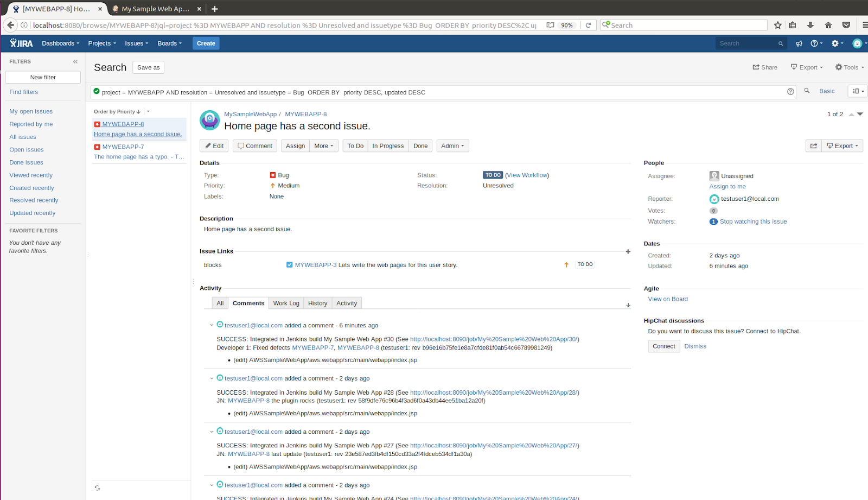This screenshot has height=500, width=868.
Task: Expand the Admin dropdown
Action: 452,146
